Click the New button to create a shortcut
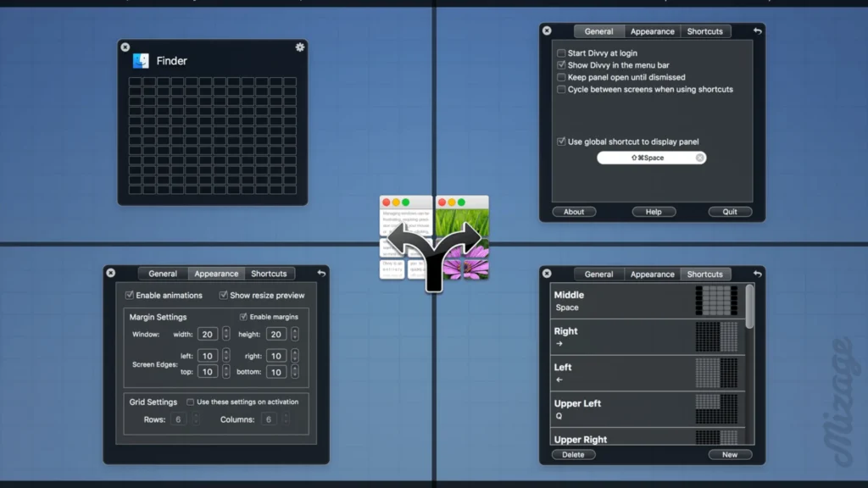 click(x=730, y=454)
